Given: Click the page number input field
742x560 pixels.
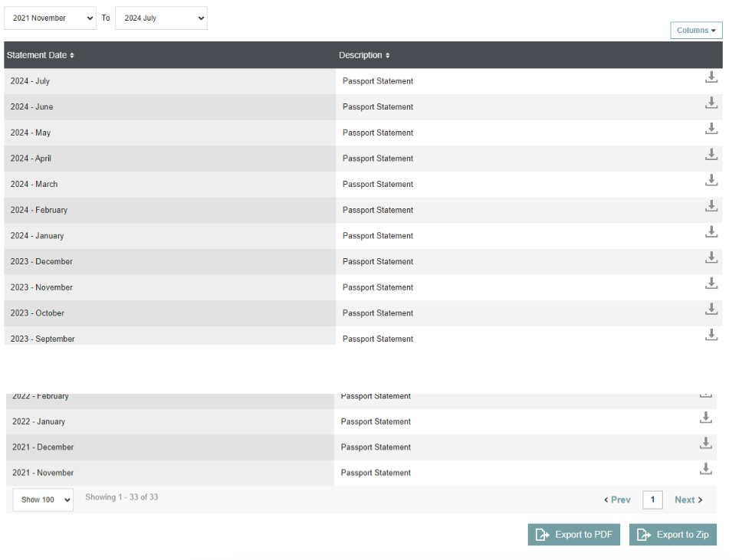Looking at the screenshot, I should pos(652,500).
